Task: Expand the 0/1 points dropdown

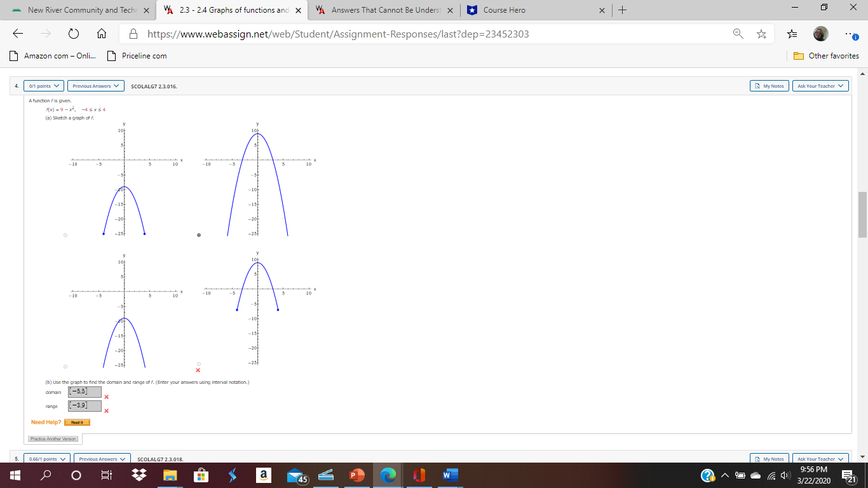Action: point(44,86)
